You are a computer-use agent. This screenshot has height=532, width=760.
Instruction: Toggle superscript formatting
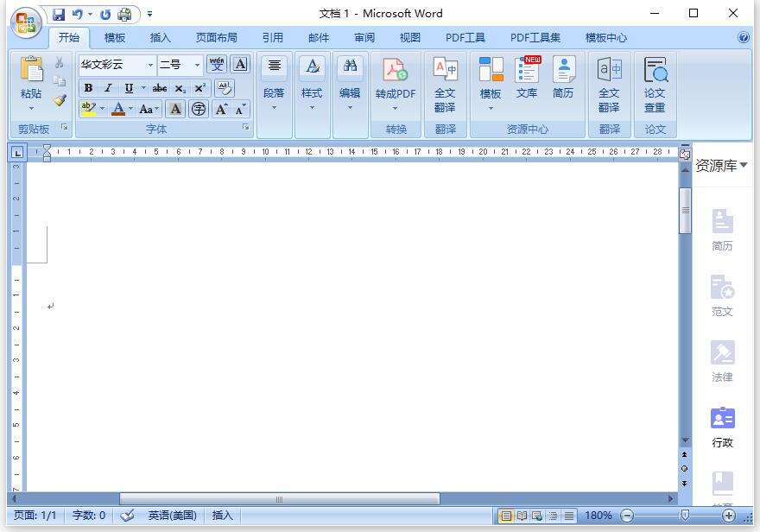click(x=200, y=88)
